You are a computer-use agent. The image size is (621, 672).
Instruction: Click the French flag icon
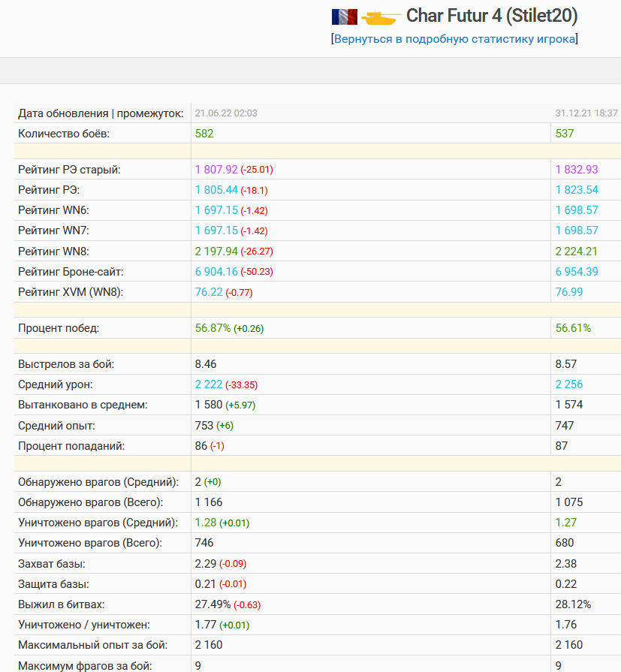[x=344, y=17]
